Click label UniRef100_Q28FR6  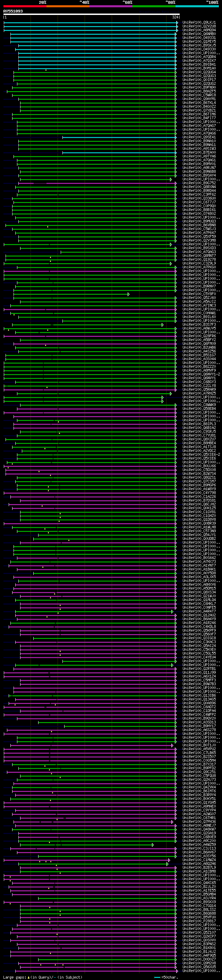point(199,336)
